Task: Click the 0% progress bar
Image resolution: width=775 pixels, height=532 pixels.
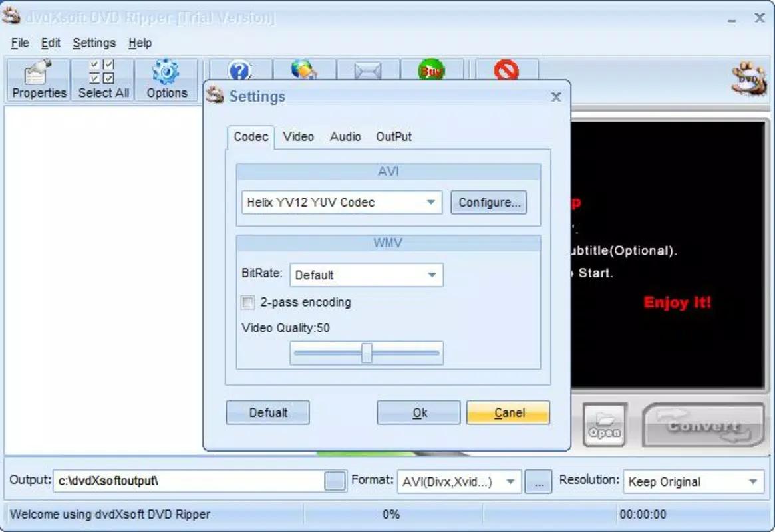Action: click(x=392, y=515)
